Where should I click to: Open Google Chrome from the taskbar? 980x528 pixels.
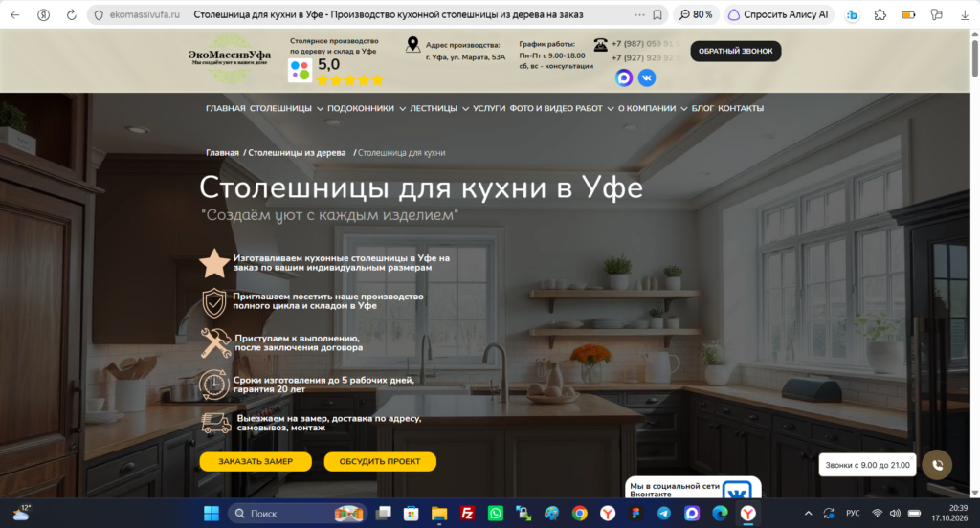tap(579, 514)
